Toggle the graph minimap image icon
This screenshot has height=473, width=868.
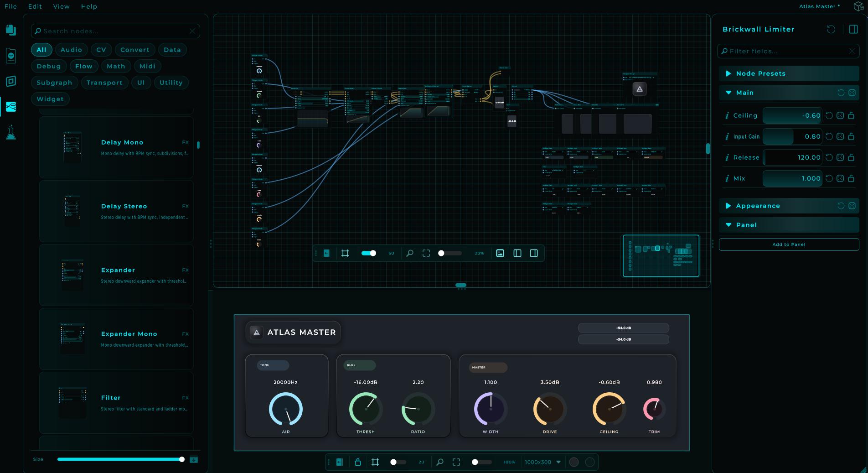tap(500, 253)
